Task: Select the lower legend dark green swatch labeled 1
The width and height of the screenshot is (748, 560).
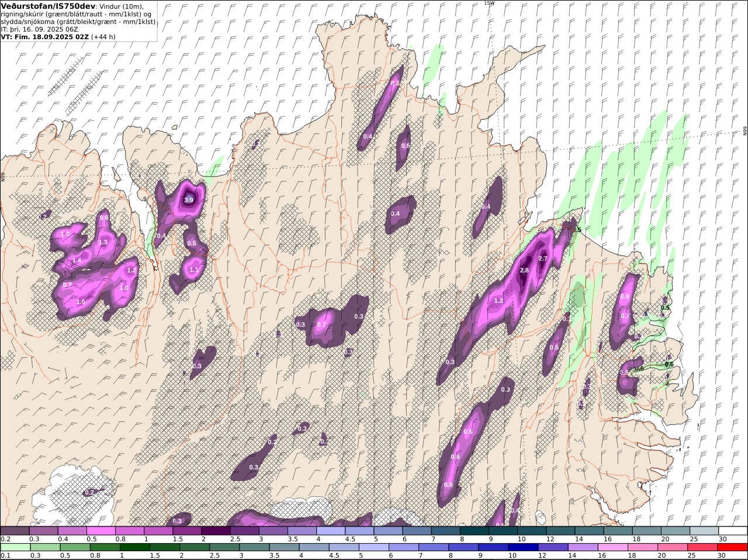Action: tap(134, 547)
